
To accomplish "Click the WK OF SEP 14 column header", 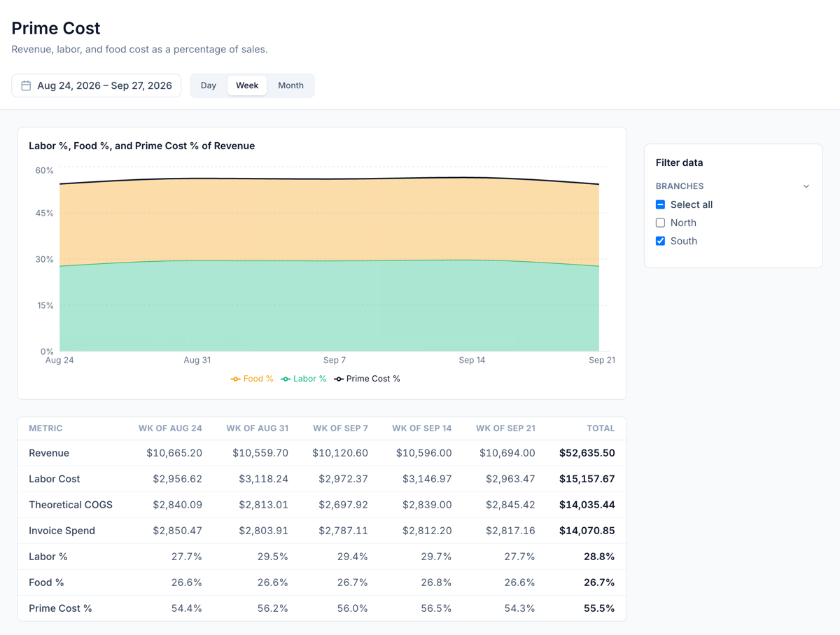I will click(x=421, y=428).
